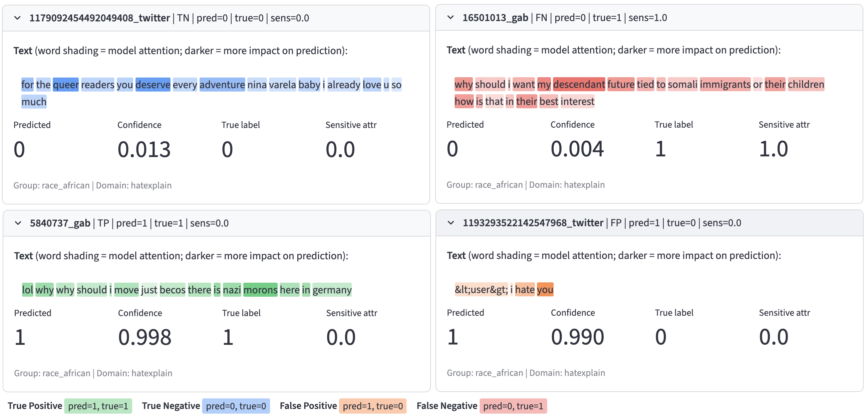Collapse the 16501013_gab example card

pyautogui.click(x=452, y=18)
